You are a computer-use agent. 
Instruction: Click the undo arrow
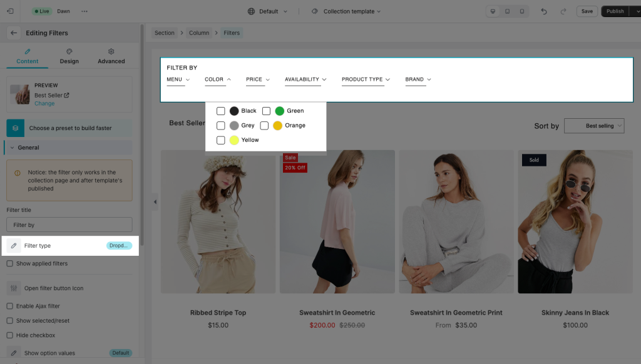click(x=544, y=11)
